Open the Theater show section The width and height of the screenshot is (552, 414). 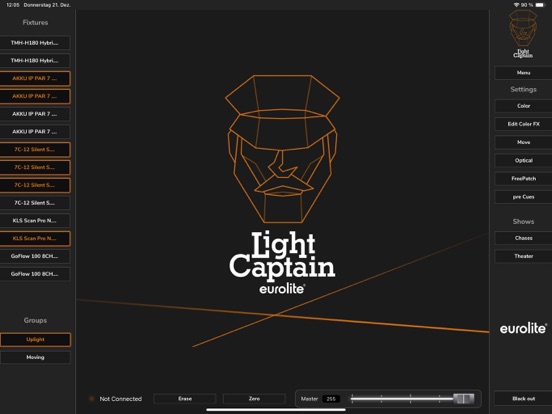(523, 256)
